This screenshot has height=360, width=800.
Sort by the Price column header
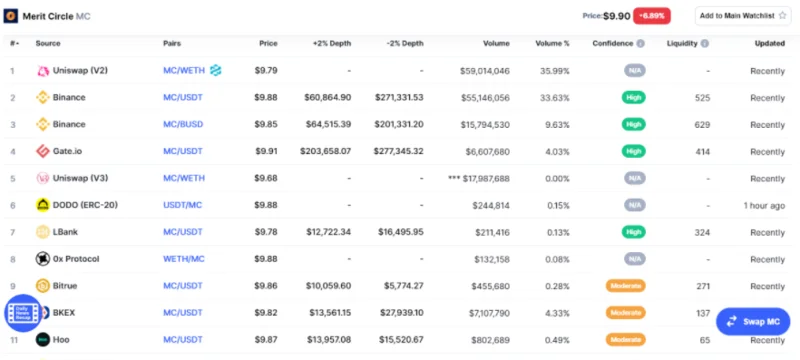click(x=268, y=44)
